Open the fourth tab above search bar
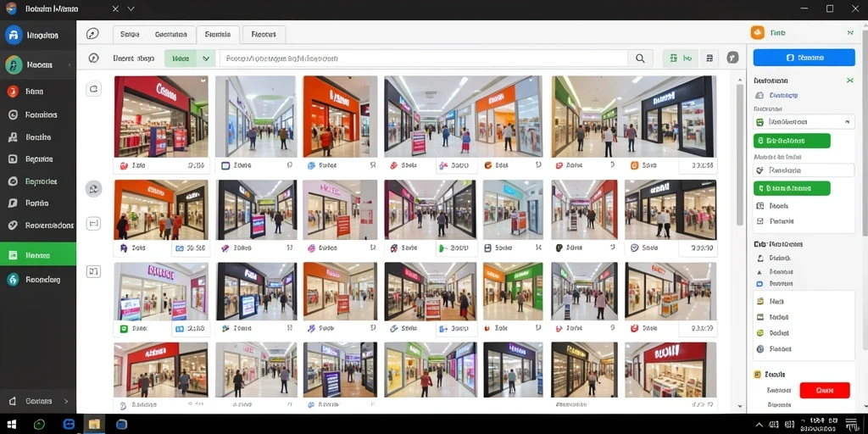868x434 pixels. pyautogui.click(x=264, y=34)
